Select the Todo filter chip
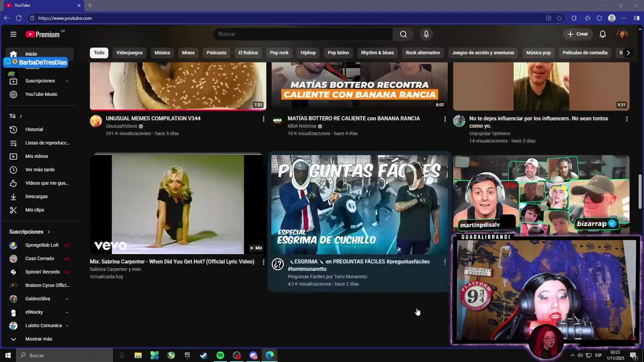The image size is (644, 362). [99, 53]
